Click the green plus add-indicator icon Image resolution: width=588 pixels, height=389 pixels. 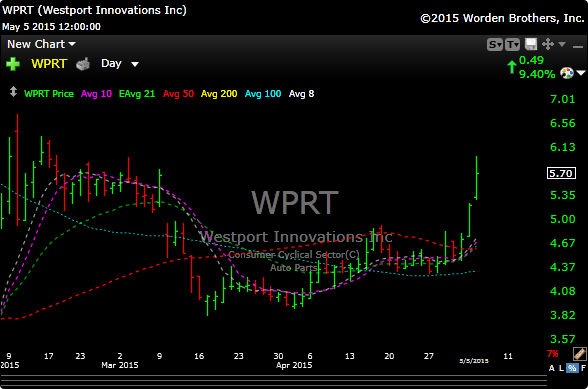(13, 64)
